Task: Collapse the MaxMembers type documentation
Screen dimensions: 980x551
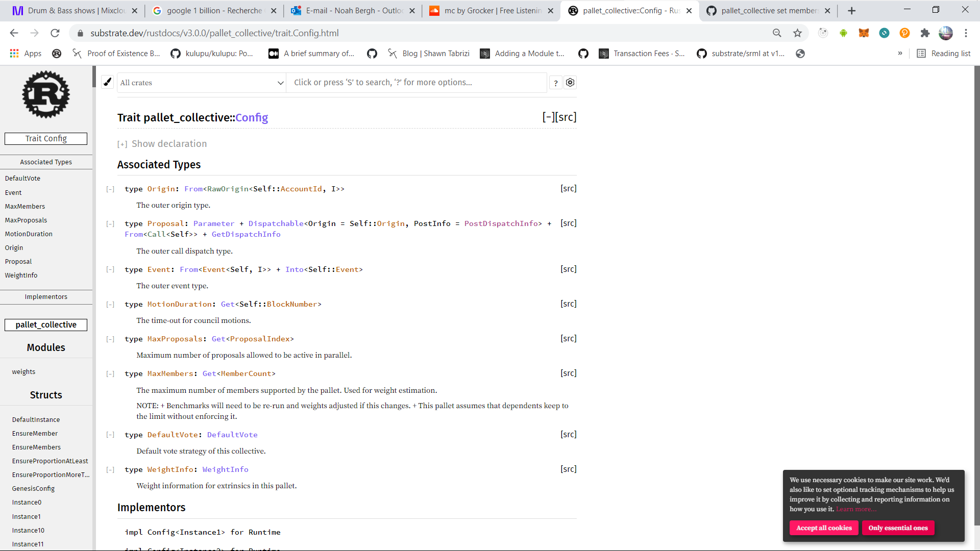Action: (x=110, y=374)
